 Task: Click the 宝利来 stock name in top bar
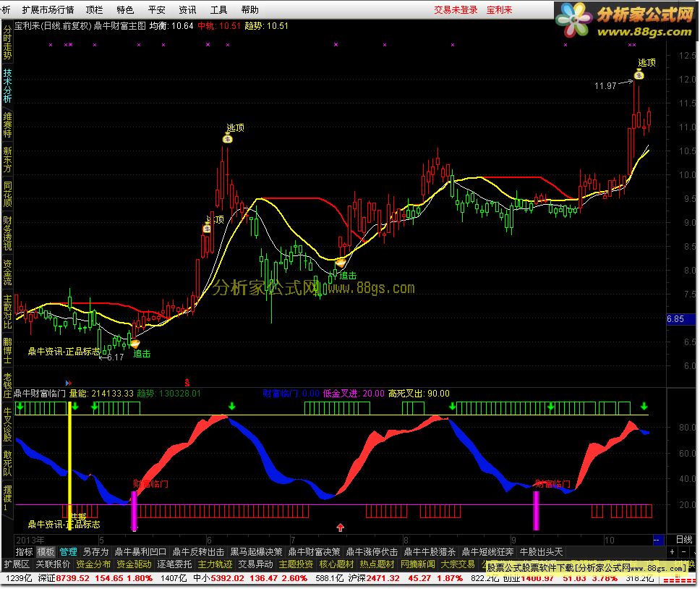499,10
